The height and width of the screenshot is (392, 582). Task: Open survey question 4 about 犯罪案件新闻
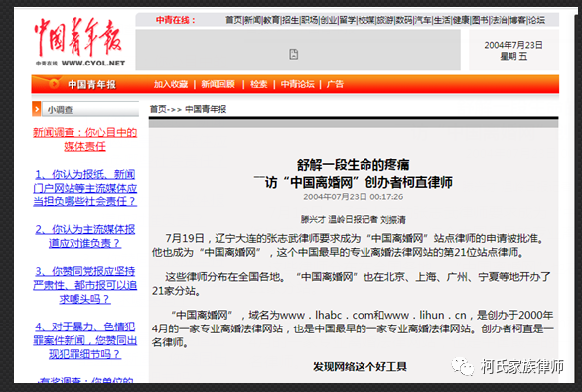tap(85, 340)
